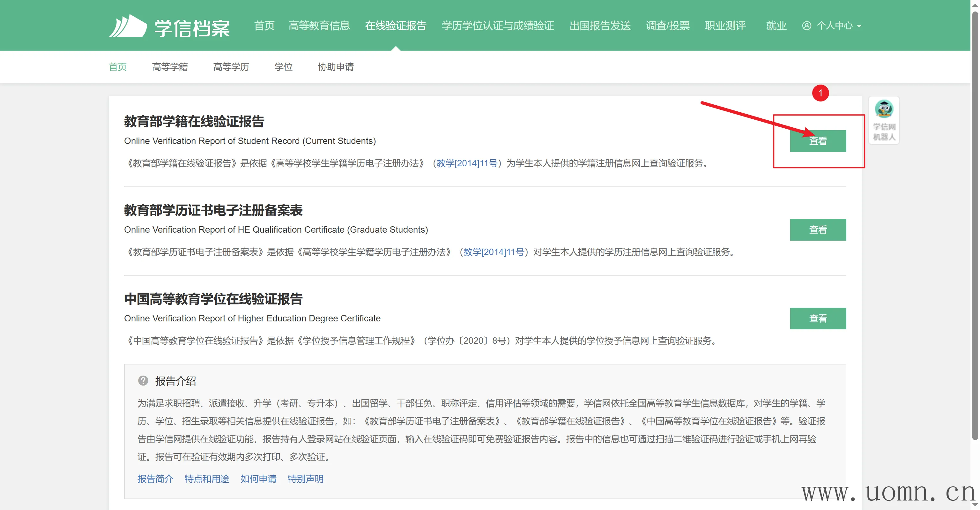Click the page vertical scrollbar

point(975,229)
